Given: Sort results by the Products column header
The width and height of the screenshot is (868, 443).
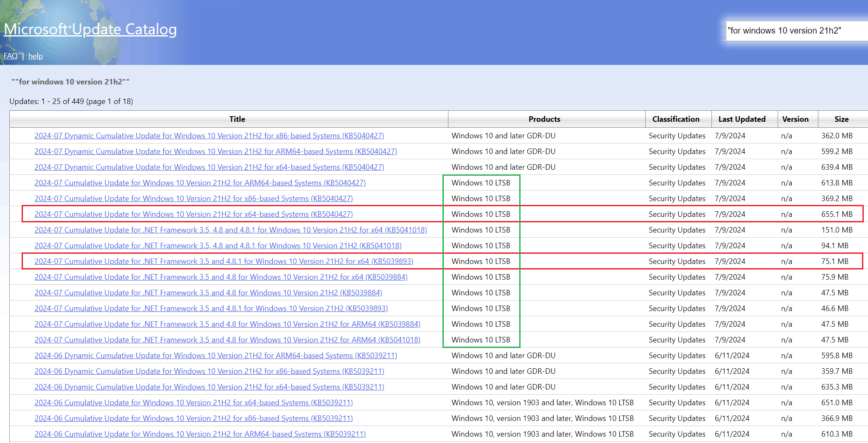Looking at the screenshot, I should pyautogui.click(x=544, y=119).
